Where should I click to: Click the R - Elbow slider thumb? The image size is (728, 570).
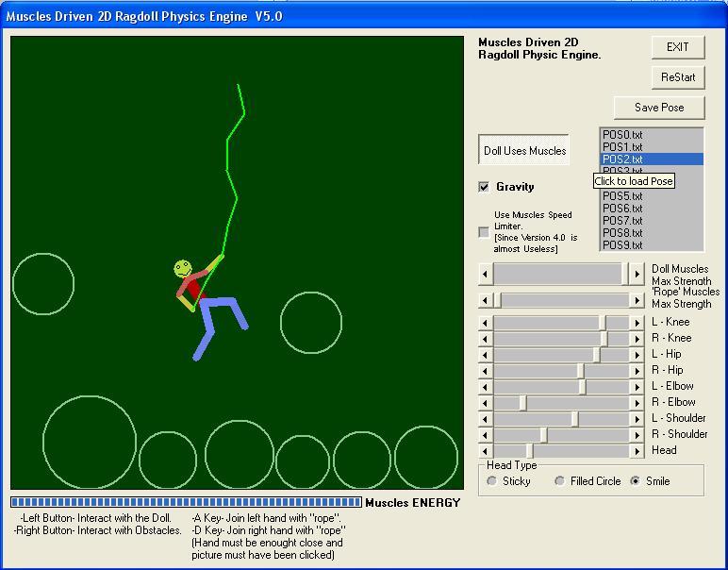pyautogui.click(x=523, y=403)
